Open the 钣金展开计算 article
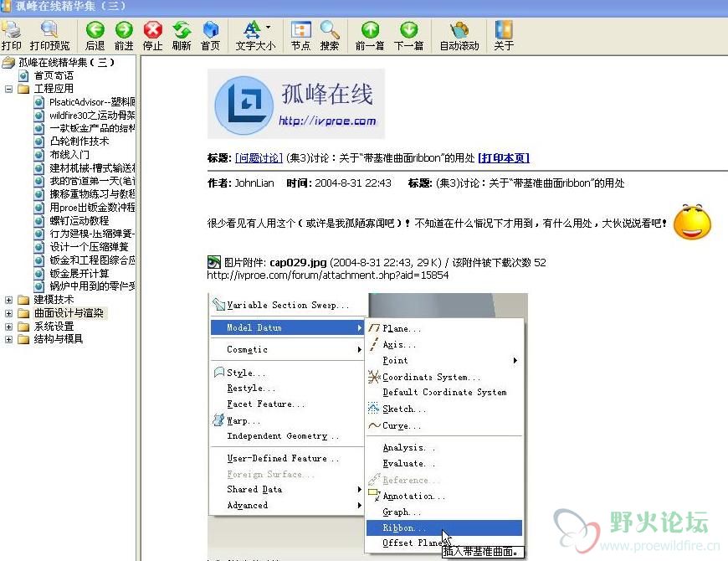Screen dimensions: 728x561 (79, 274)
